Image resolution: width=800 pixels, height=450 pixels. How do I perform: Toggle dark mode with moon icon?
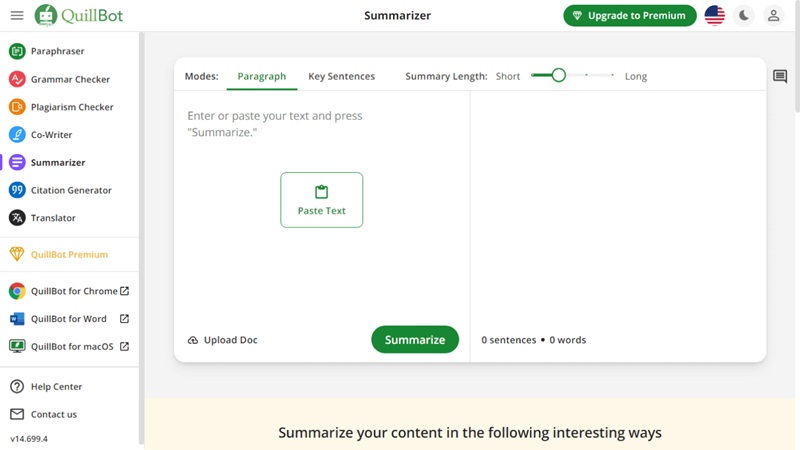pyautogui.click(x=744, y=16)
